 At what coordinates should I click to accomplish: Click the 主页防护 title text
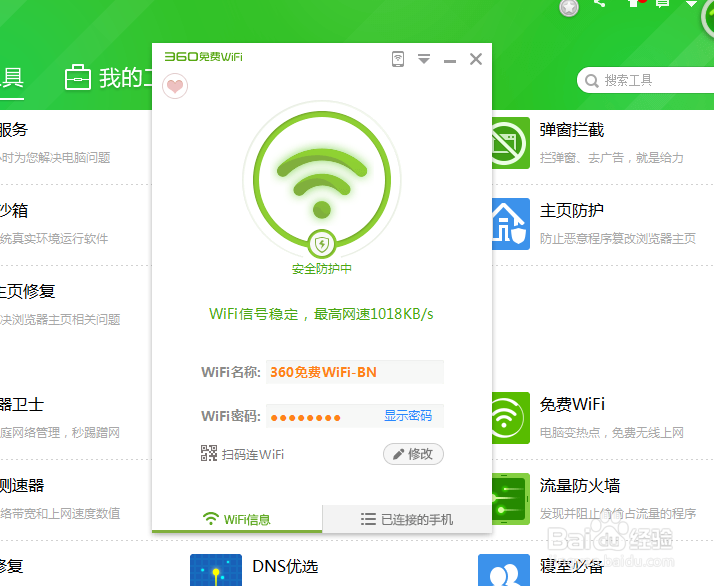pyautogui.click(x=572, y=210)
